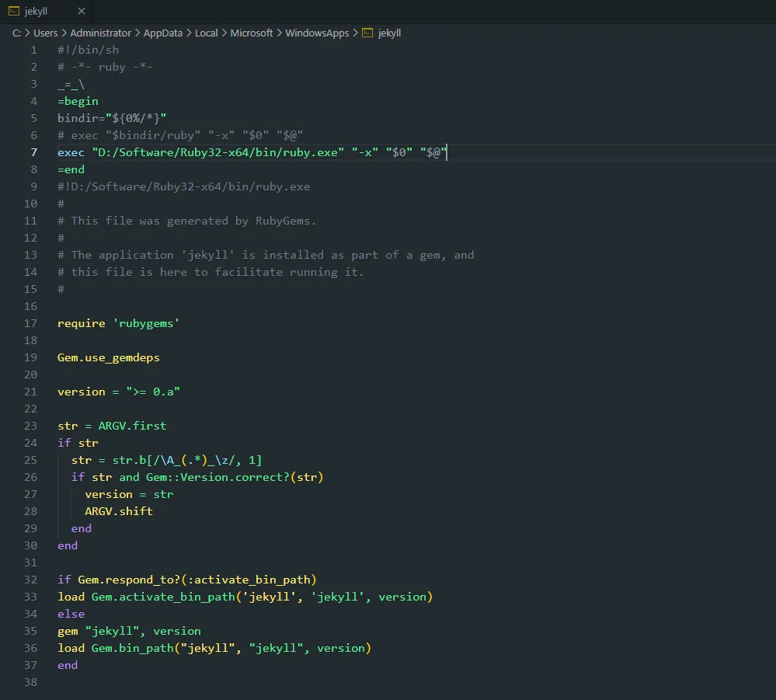The image size is (776, 700).
Task: Click the AppData breadcrumb item
Action: 162,33
